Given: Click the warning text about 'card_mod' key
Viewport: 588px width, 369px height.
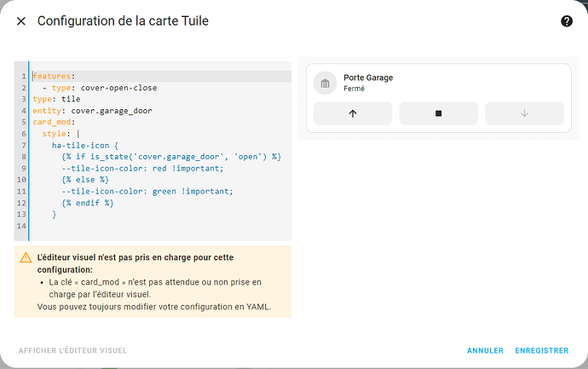Looking at the screenshot, I should tap(155, 288).
